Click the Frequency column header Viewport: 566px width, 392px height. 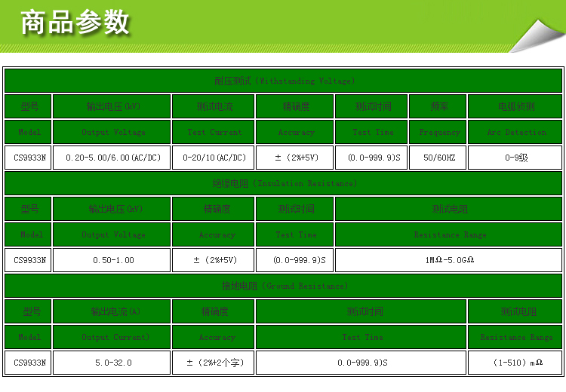click(x=438, y=132)
